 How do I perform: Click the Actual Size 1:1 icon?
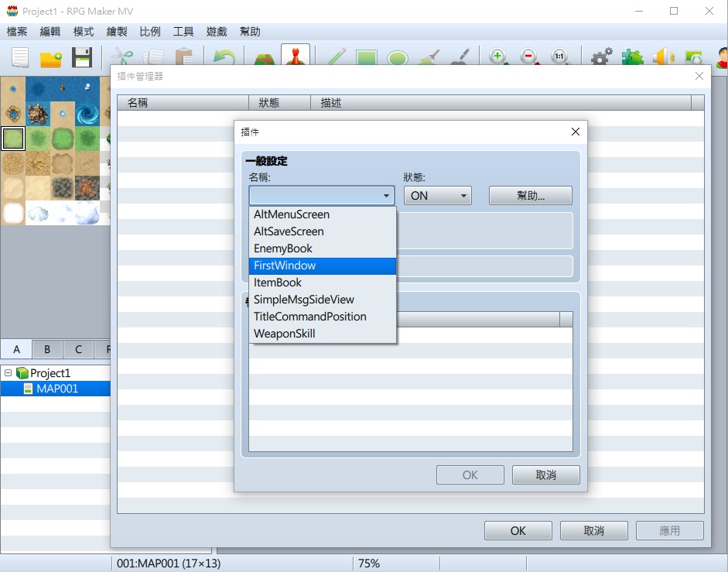(560, 57)
